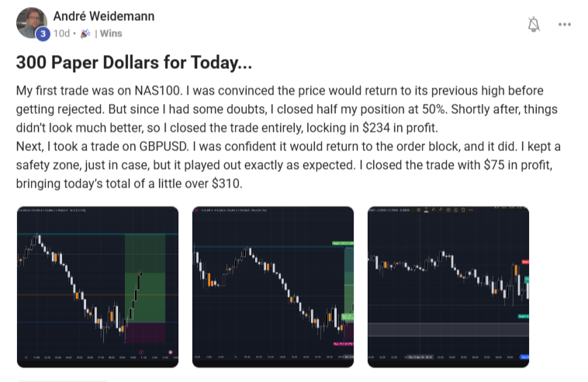Open the three-dot more options menu
Image resolution: width=588 pixels, height=382 pixels.
pos(565,25)
